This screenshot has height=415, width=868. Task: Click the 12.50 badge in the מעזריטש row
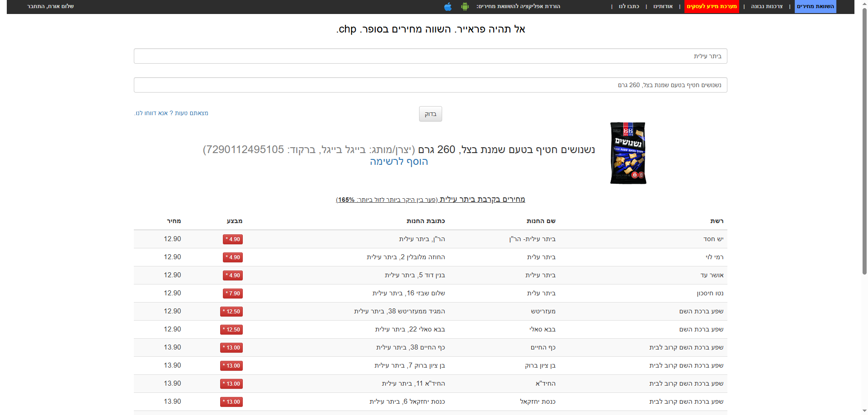pyautogui.click(x=231, y=311)
